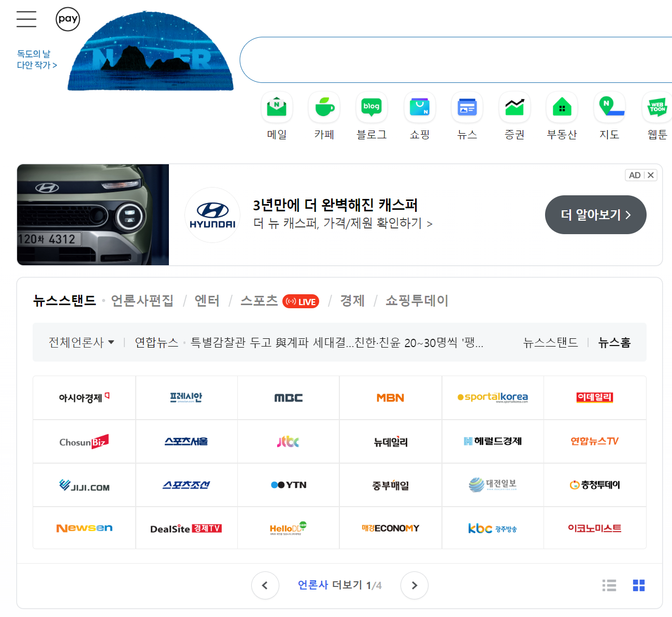The width and height of the screenshot is (672, 617).
Task: Open 연합뉴스TV press tile
Action: click(595, 441)
